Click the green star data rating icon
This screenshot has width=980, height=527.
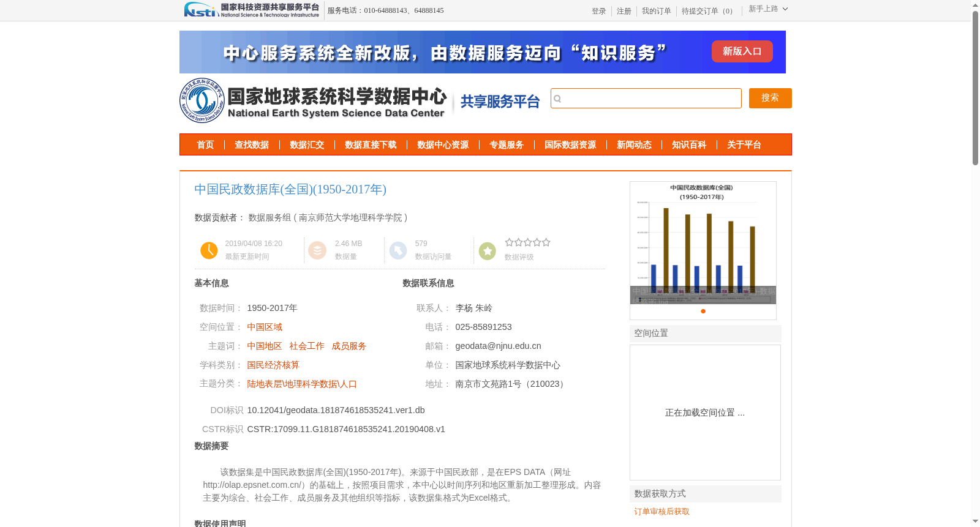488,251
